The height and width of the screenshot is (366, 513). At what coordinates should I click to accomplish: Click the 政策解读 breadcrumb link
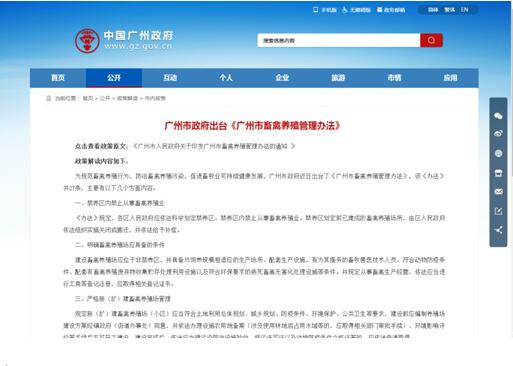point(127,98)
